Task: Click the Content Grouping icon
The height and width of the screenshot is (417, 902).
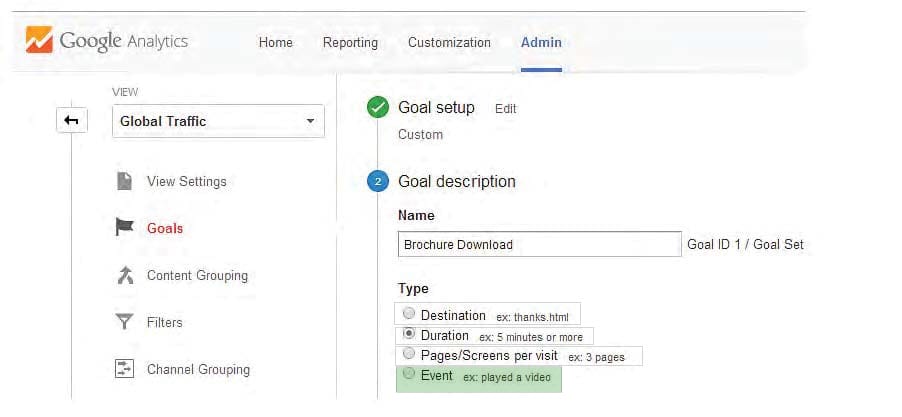Action: tap(125, 275)
